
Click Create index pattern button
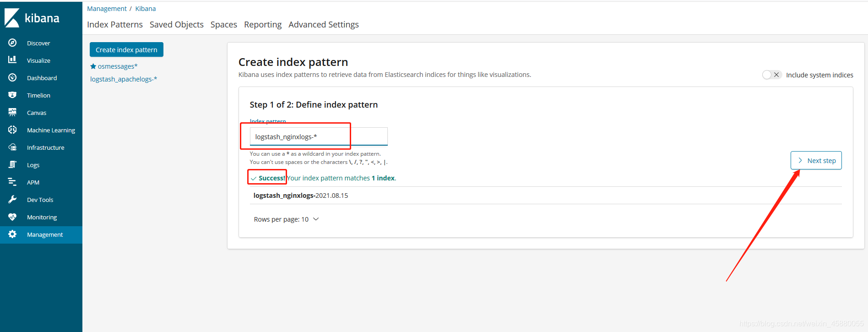[126, 49]
